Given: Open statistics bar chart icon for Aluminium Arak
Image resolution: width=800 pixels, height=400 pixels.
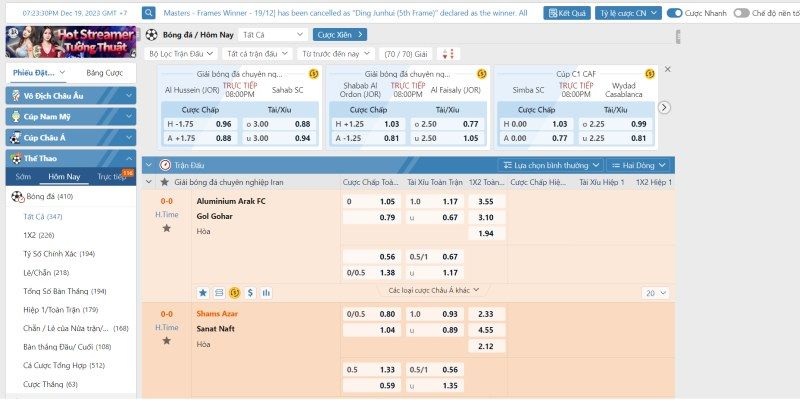Looking at the screenshot, I should (x=266, y=293).
